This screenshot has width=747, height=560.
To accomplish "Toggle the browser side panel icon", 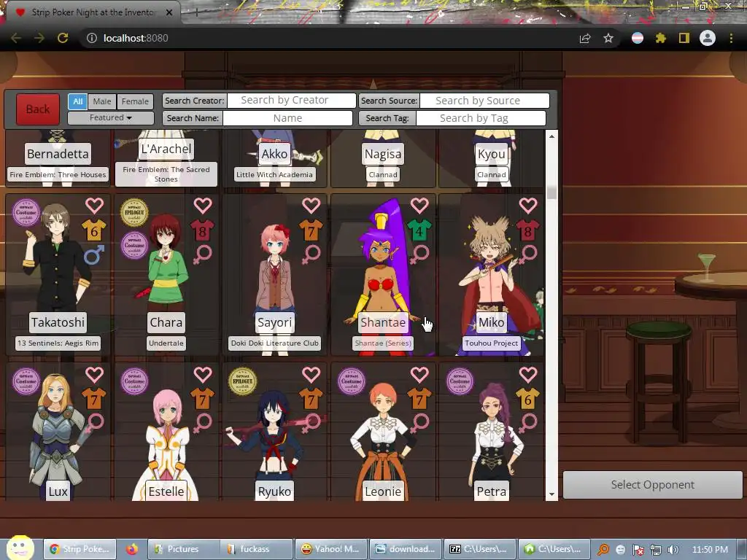I will (x=684, y=38).
